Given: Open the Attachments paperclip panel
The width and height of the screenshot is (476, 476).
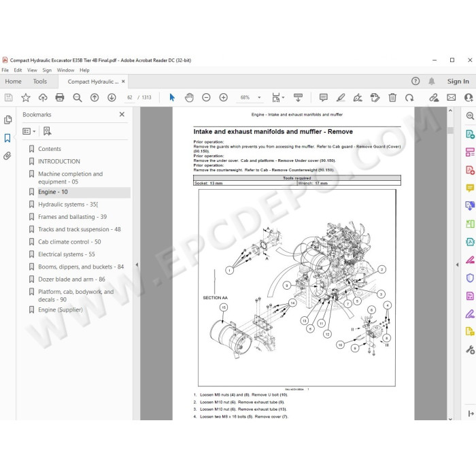Looking at the screenshot, I should (7, 156).
